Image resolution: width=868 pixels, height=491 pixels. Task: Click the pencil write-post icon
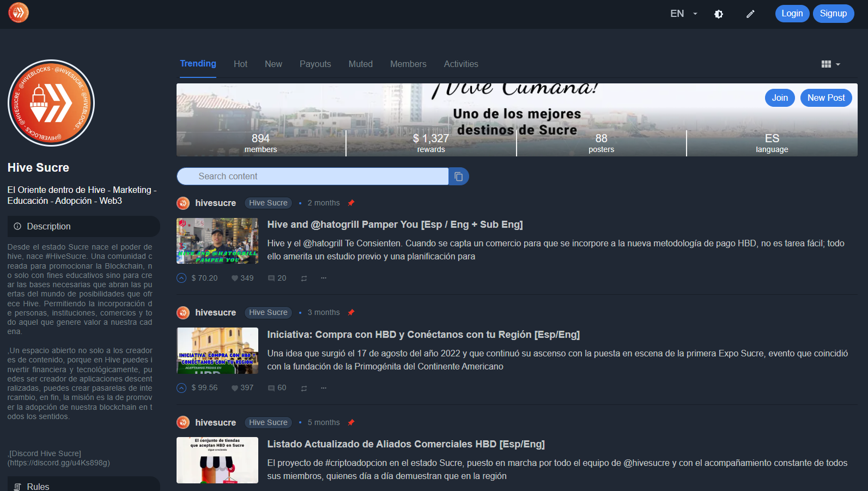[x=750, y=14]
